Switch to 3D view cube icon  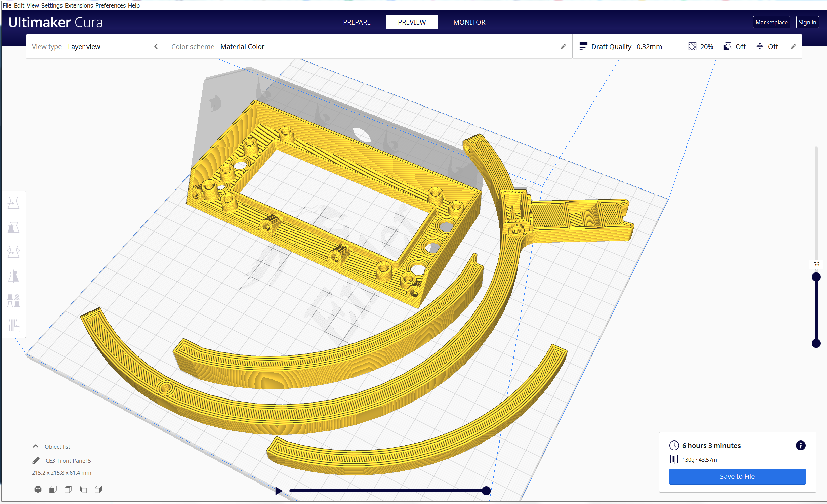[38, 489]
